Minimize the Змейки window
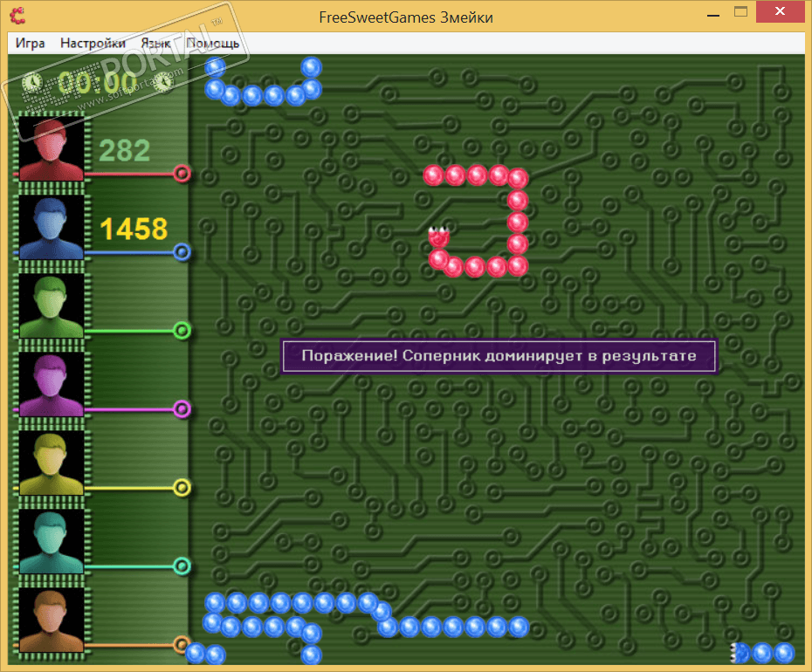812x672 pixels. tap(713, 16)
